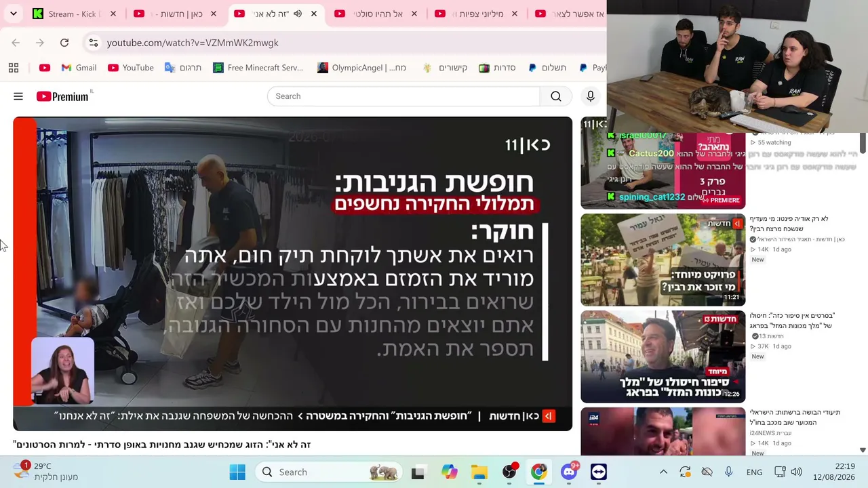Screen dimensions: 868x488
Task: Show hidden system tray icons chevron
Action: [664, 472]
